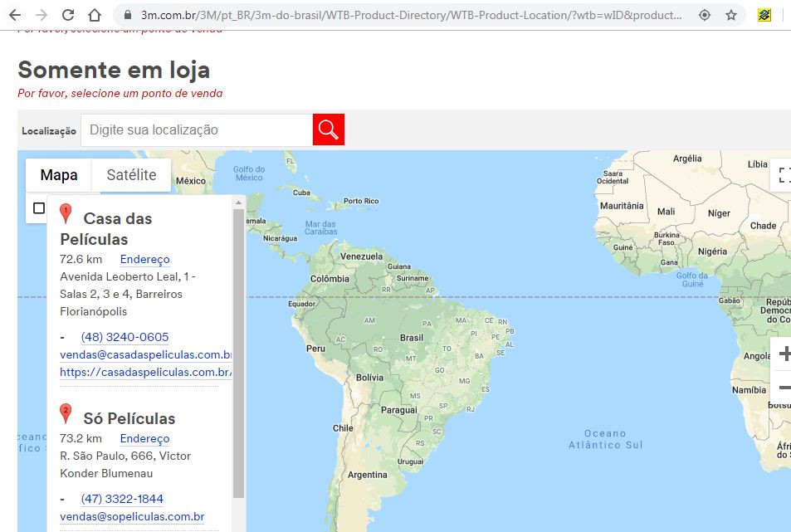Viewport: 791px width, 532px height.
Task: Bookmark this page with star icon
Action: coord(730,15)
